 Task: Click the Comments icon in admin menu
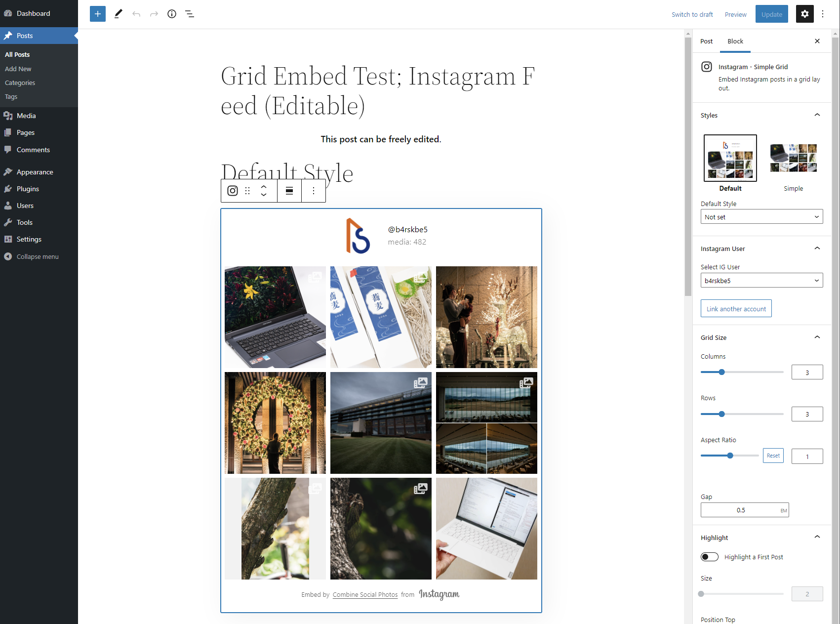(8, 150)
